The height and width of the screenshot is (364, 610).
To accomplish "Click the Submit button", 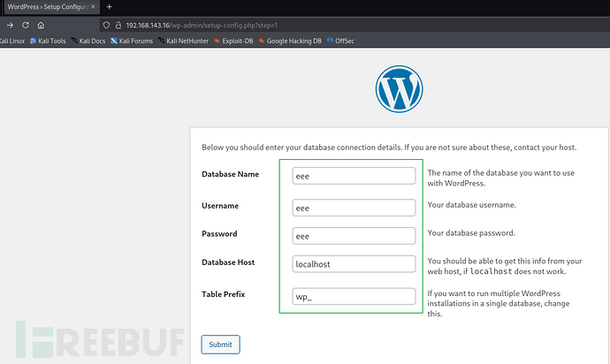I will tap(221, 345).
